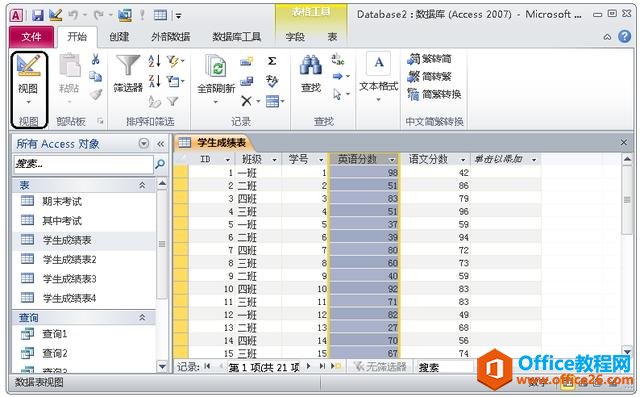Select the 英语分数 cell with value 98

tap(364, 173)
